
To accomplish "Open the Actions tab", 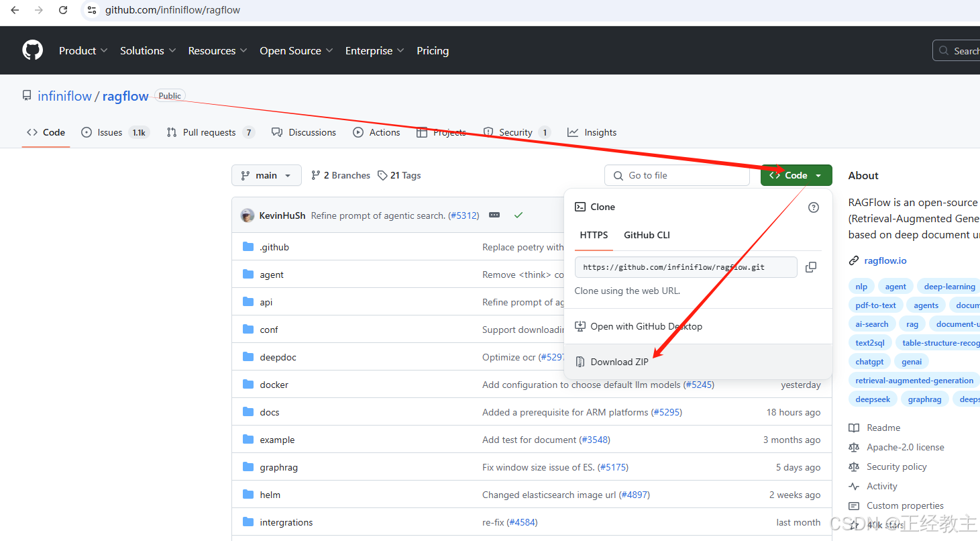I will [376, 132].
